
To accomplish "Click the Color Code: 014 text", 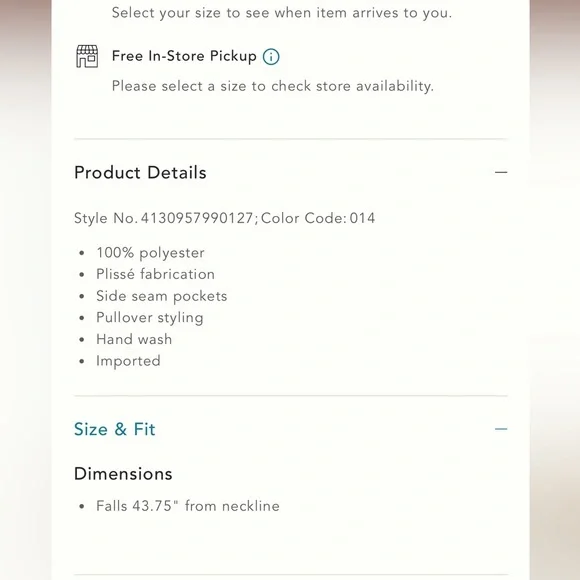I will (318, 218).
